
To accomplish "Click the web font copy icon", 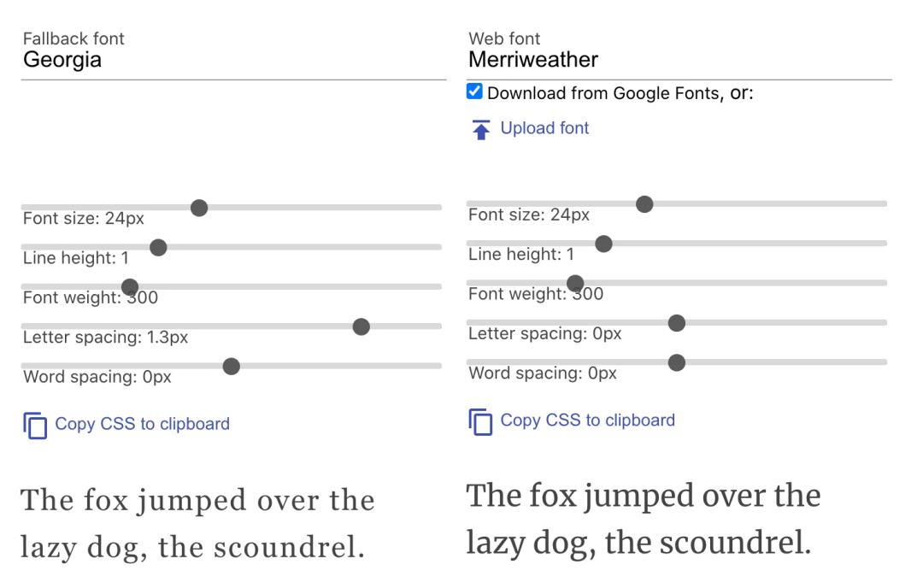I will tap(480, 421).
